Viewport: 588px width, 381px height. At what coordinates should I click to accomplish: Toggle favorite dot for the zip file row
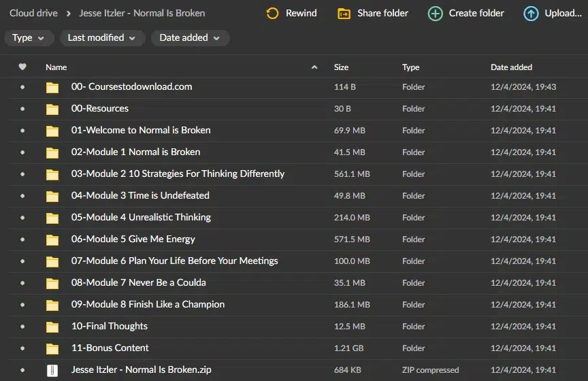pos(22,369)
